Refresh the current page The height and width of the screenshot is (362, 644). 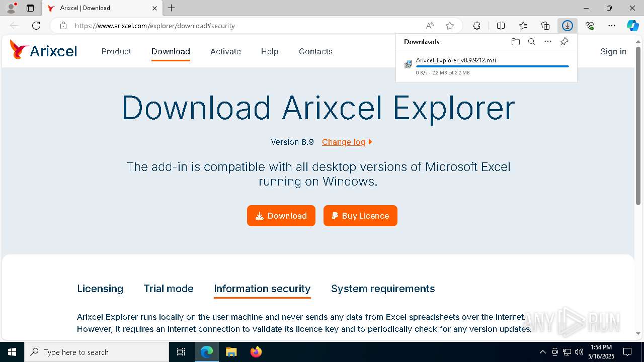(x=36, y=26)
